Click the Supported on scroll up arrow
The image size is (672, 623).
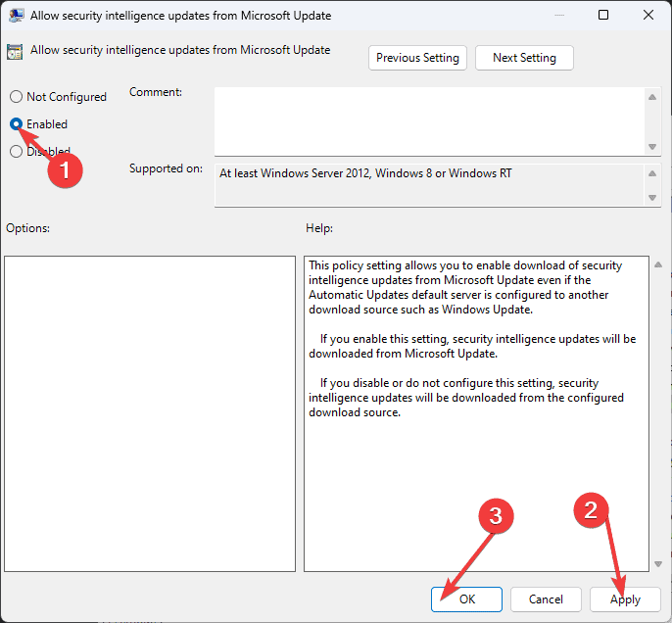(x=652, y=173)
